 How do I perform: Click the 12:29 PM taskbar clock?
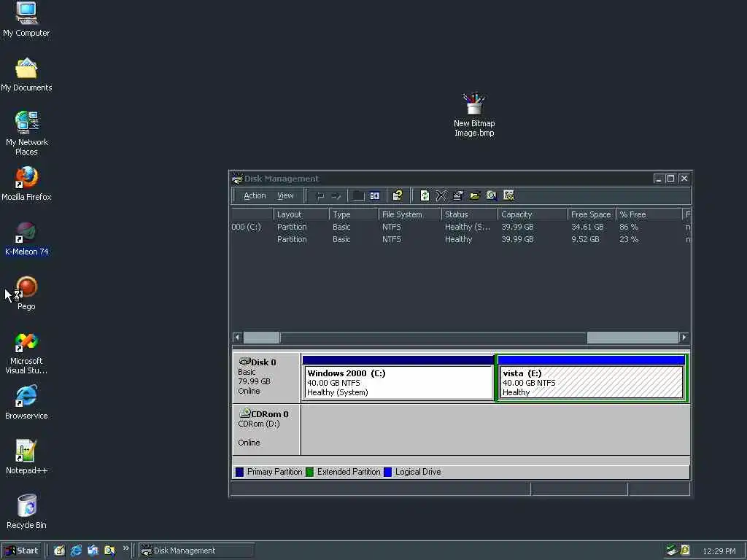tap(719, 551)
